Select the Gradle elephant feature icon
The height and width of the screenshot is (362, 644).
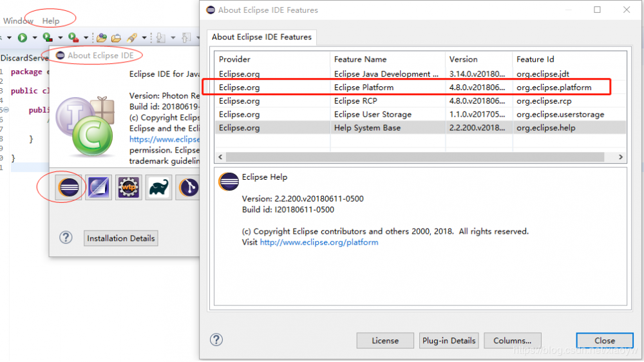pos(158,187)
